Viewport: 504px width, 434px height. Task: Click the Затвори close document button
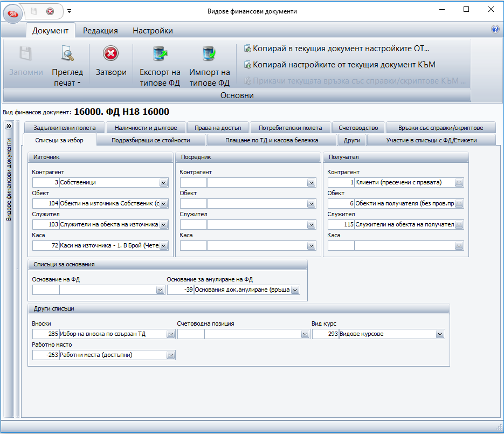[111, 61]
